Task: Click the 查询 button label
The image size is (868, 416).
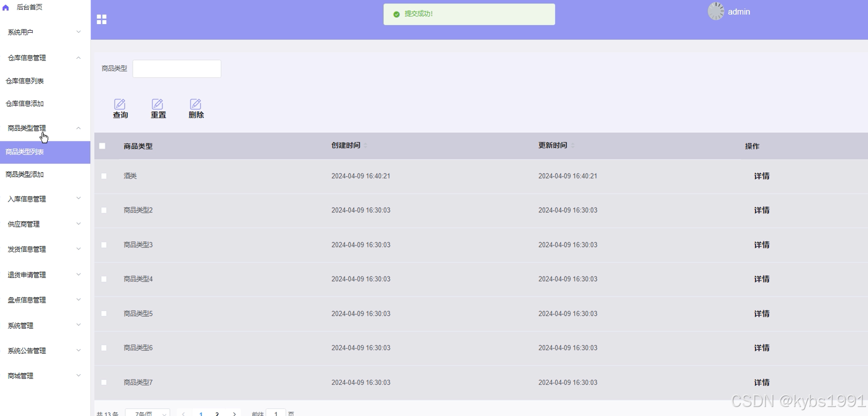Action: (120, 115)
